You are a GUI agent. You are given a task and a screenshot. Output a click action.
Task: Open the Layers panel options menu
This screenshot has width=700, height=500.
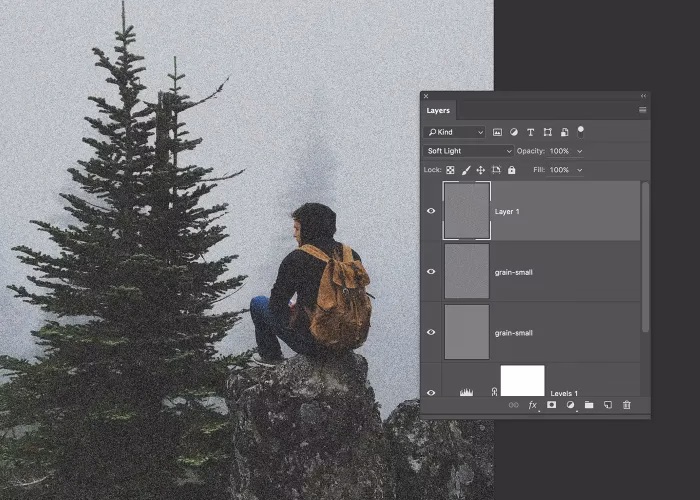642,110
